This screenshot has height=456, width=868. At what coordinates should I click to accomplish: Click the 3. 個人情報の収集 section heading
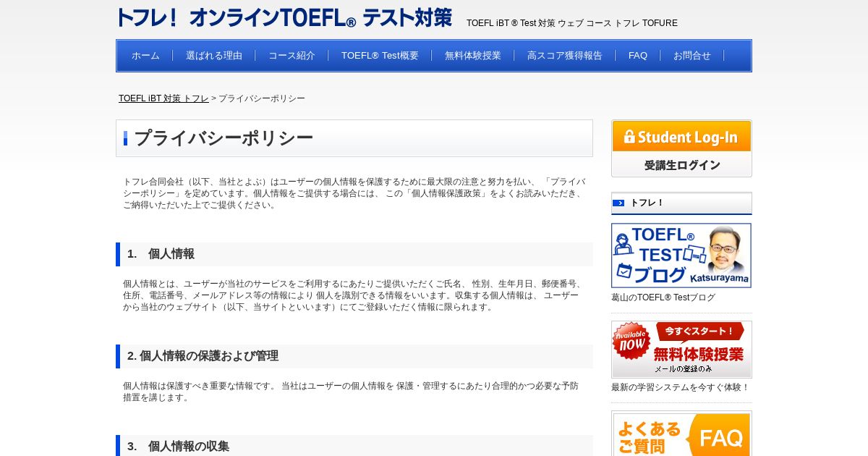[x=178, y=447]
